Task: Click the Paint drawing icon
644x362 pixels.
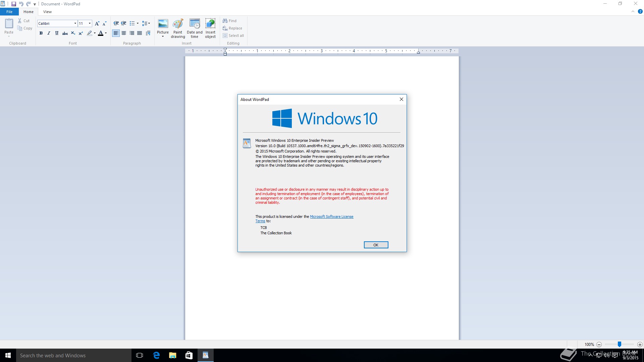Action: [x=178, y=24]
